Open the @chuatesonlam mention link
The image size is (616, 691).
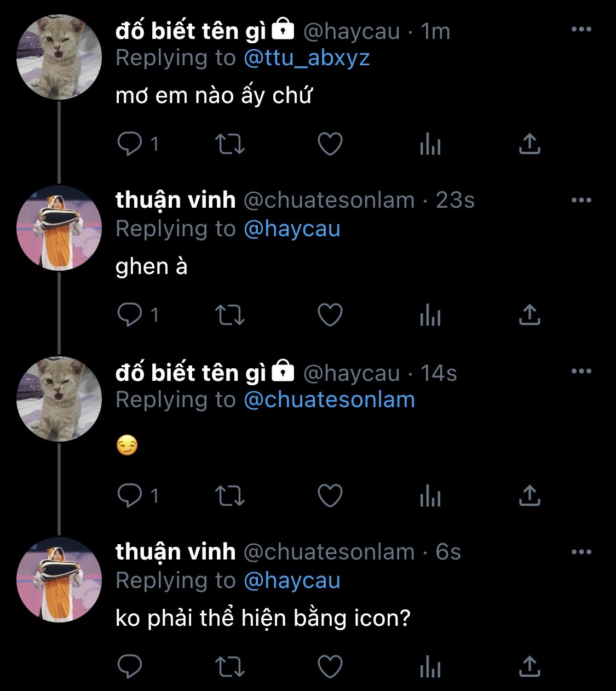tap(329, 400)
